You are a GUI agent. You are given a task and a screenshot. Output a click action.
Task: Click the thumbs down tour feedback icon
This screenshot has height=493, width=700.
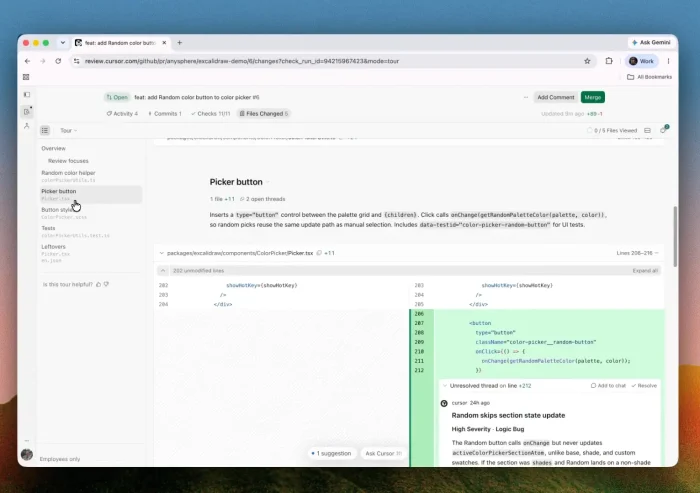[106, 284]
